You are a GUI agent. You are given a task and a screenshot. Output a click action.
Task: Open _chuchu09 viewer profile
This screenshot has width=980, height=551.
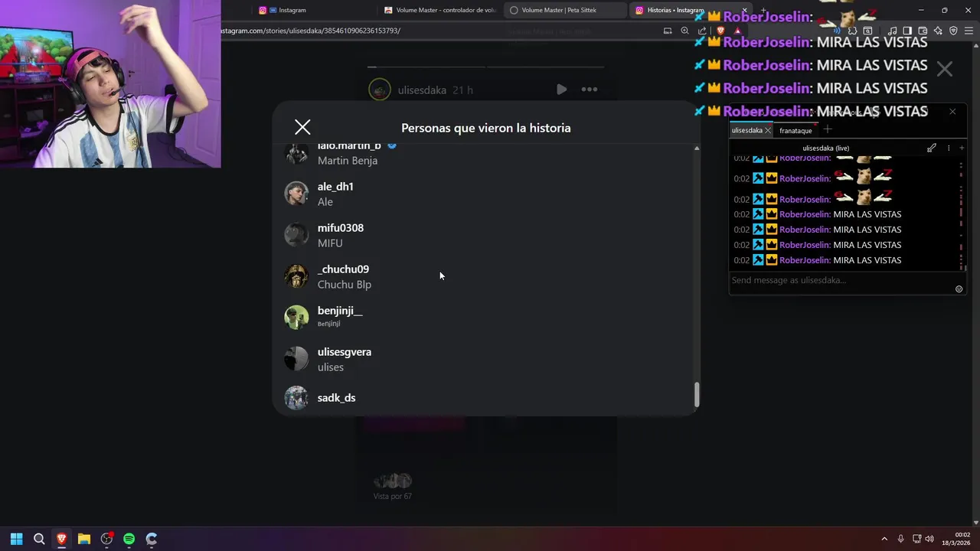tap(343, 269)
